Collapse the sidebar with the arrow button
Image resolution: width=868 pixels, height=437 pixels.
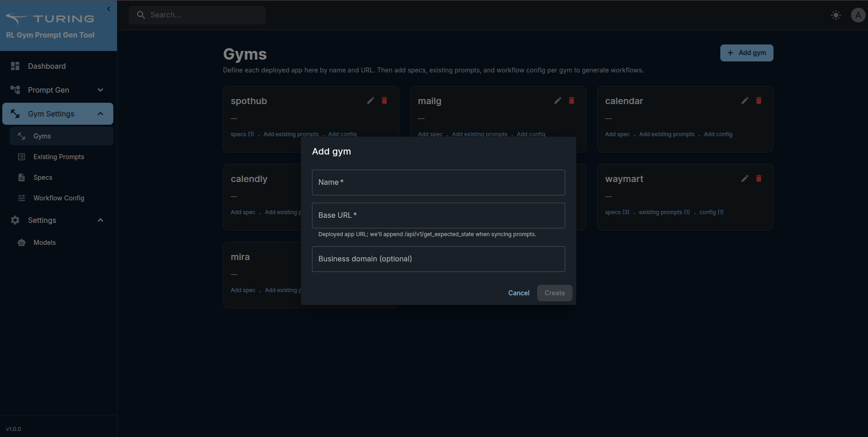(109, 9)
